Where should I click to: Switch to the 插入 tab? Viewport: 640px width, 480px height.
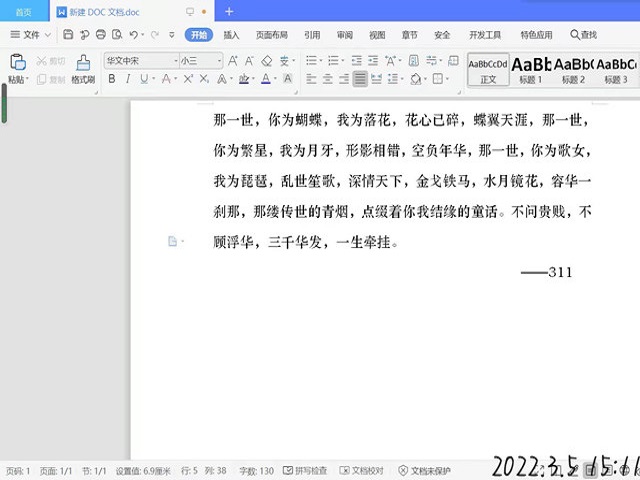tap(231, 35)
